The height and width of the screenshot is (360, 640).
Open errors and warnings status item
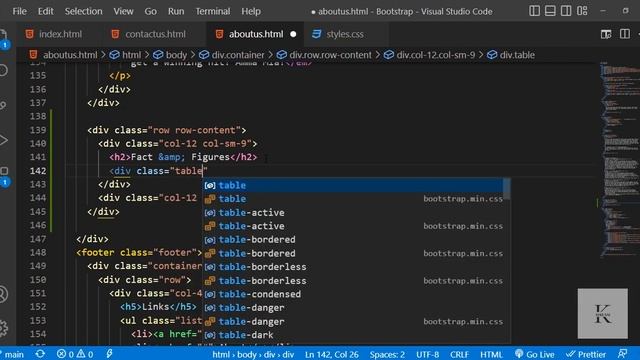pyautogui.click(x=75, y=354)
